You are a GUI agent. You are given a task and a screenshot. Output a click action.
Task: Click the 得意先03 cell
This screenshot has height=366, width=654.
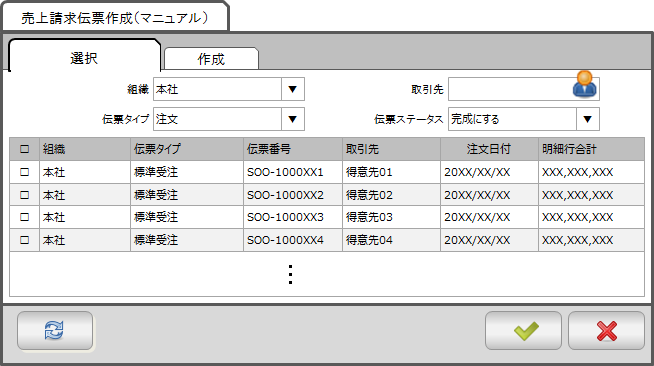391,217
